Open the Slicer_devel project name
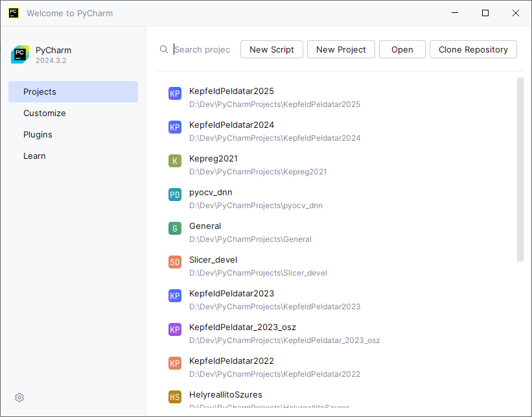 (213, 260)
